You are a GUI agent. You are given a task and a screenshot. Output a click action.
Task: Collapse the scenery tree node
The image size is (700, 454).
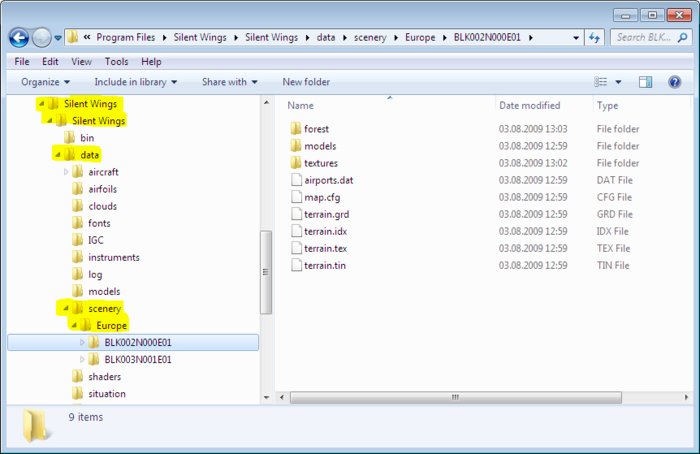[66, 308]
